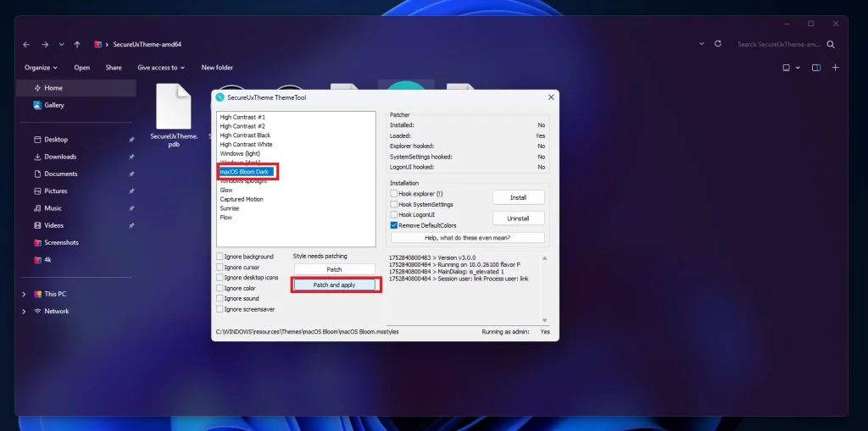The width and height of the screenshot is (868, 431).
Task: Select Home in the navigation pane
Action: tap(76, 88)
